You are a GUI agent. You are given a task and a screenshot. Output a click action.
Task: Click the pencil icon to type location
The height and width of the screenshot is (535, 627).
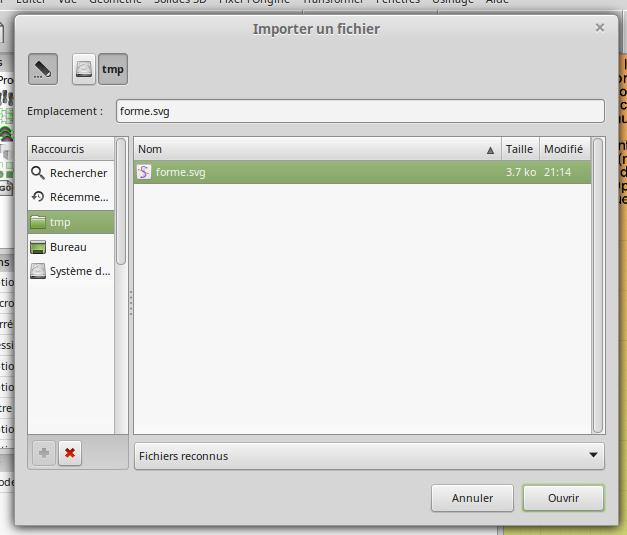click(x=43, y=69)
